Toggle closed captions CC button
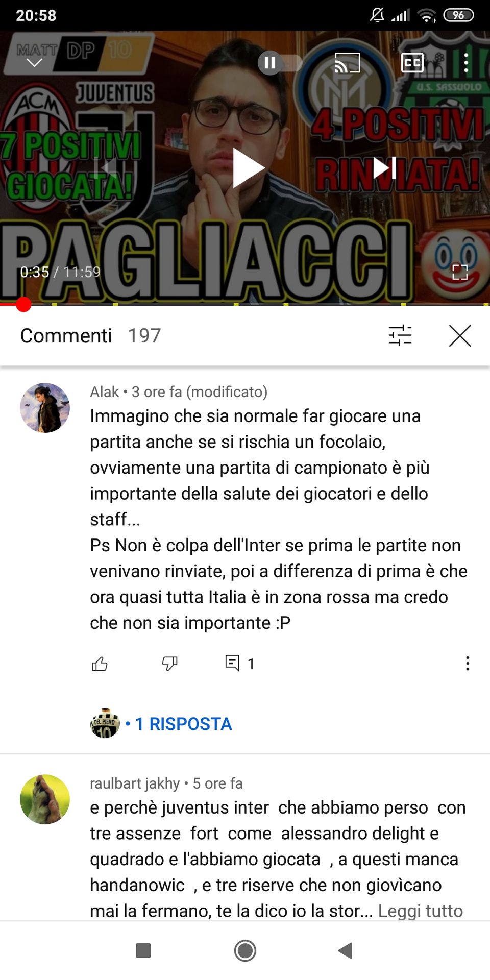 pyautogui.click(x=412, y=63)
